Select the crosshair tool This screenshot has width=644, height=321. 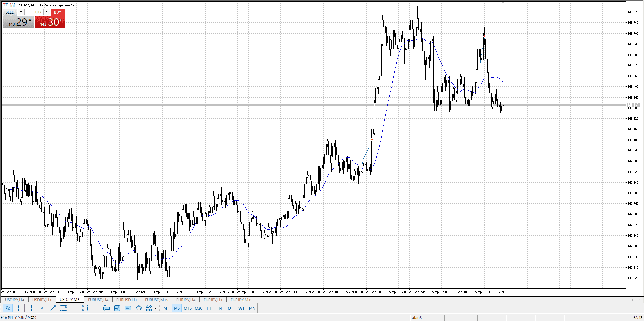tap(18, 308)
